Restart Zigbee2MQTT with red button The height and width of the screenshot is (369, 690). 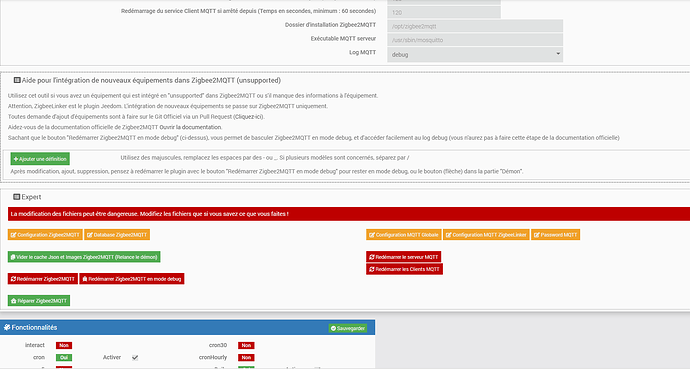pos(43,279)
